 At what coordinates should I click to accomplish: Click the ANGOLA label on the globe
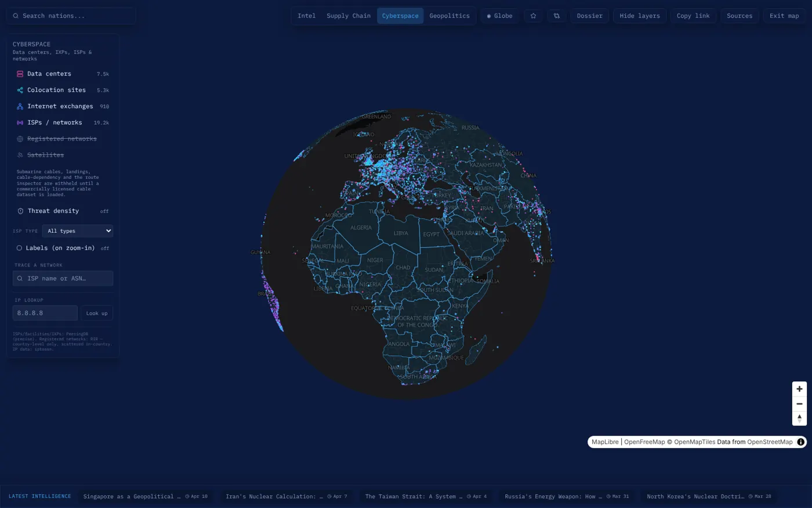click(399, 344)
